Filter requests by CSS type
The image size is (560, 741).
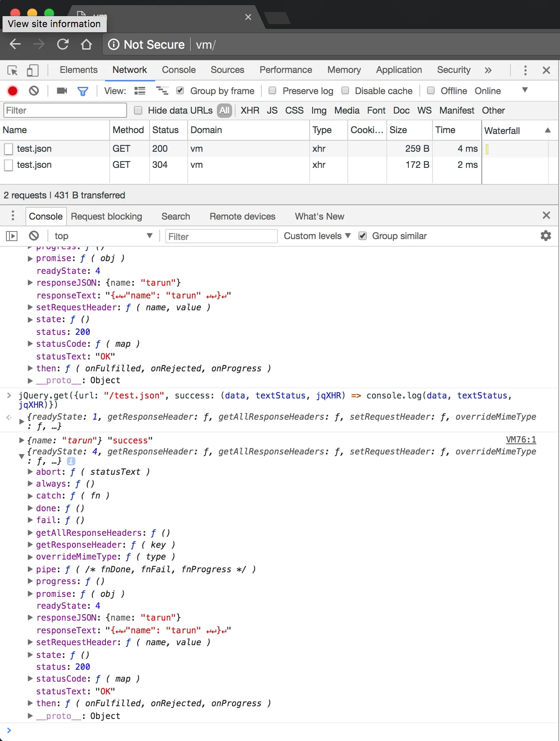pos(294,111)
